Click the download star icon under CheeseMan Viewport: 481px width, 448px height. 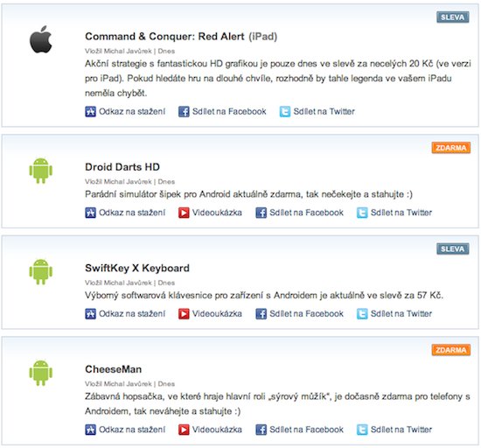click(90, 430)
